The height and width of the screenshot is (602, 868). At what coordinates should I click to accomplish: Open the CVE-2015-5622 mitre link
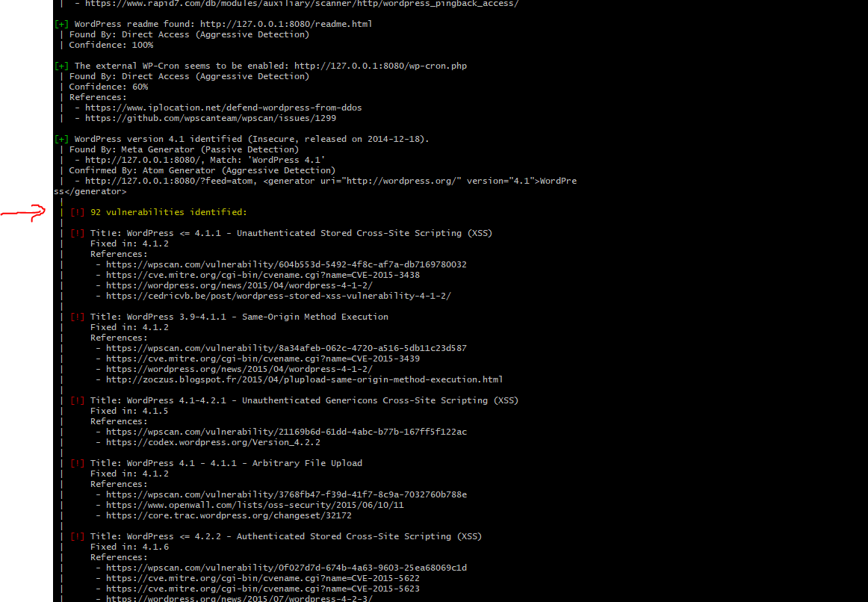pos(262,578)
